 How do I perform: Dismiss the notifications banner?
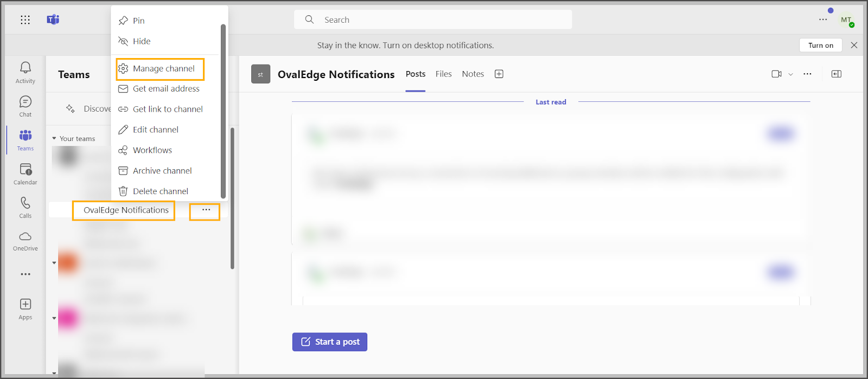coord(854,46)
